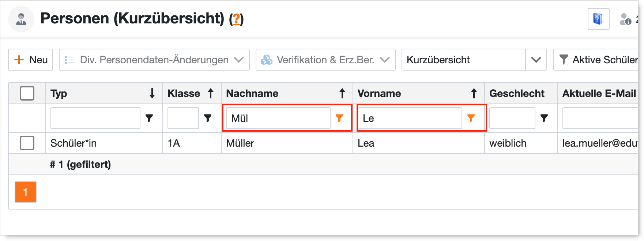This screenshot has height=241, width=644.
Task: Click the blue help book icon
Action: point(598,19)
